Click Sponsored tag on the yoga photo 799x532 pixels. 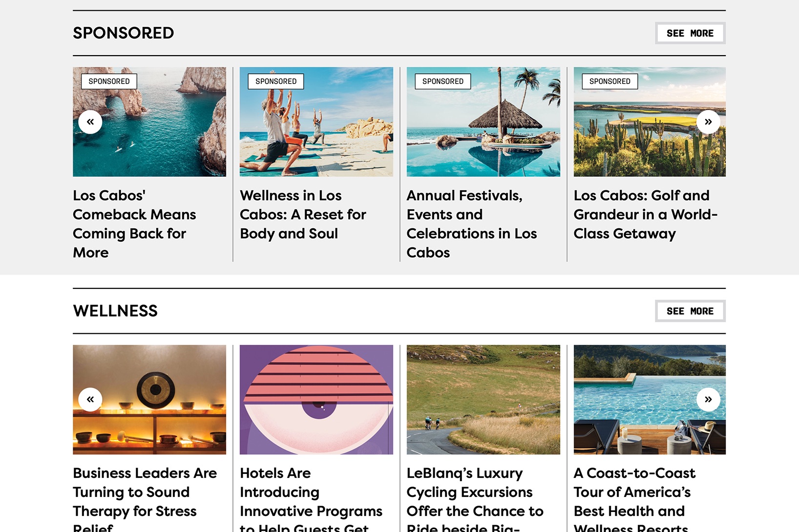tap(276, 82)
